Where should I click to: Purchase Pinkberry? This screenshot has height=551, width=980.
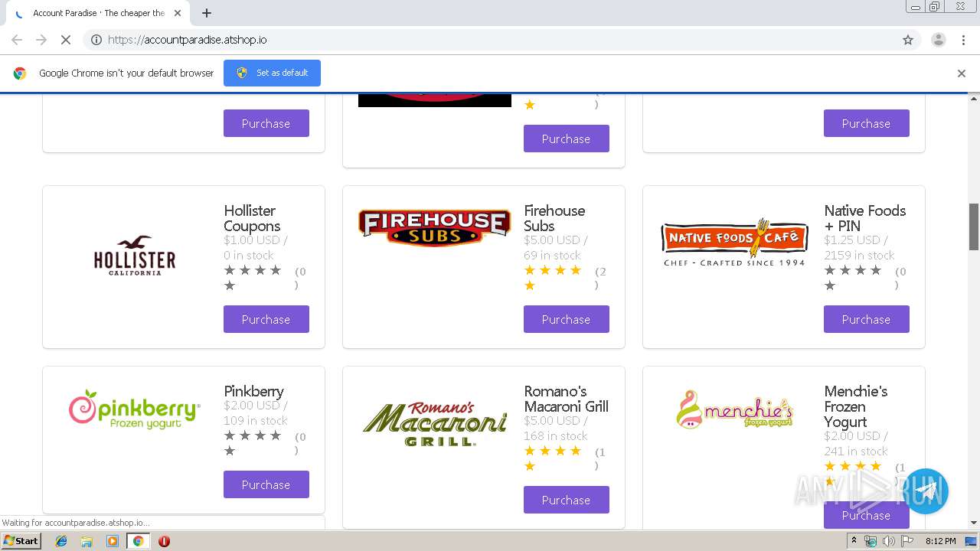click(266, 484)
